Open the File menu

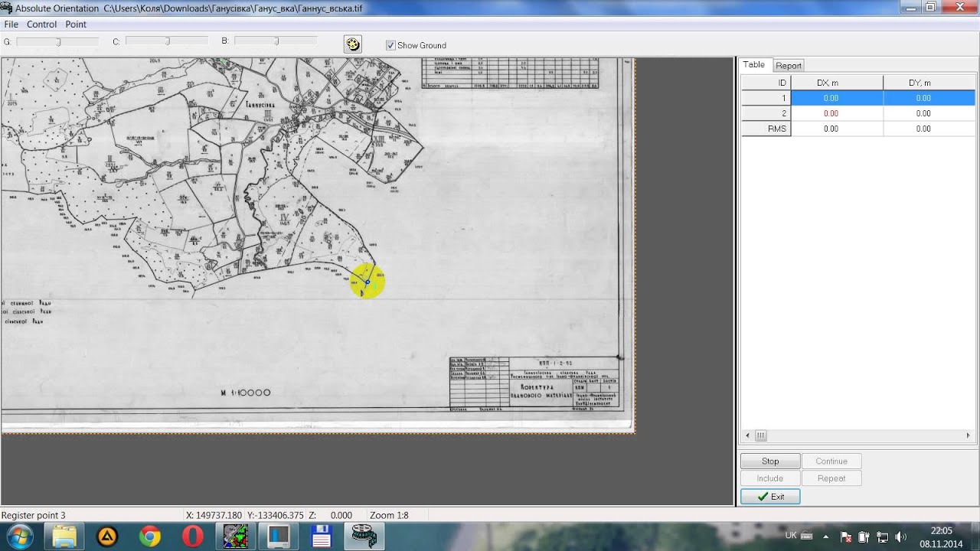11,24
